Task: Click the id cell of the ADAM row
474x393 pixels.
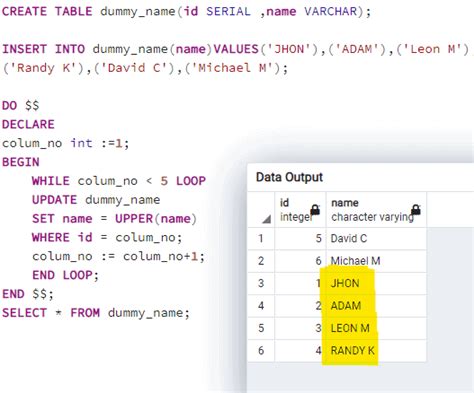Action: tap(300, 306)
